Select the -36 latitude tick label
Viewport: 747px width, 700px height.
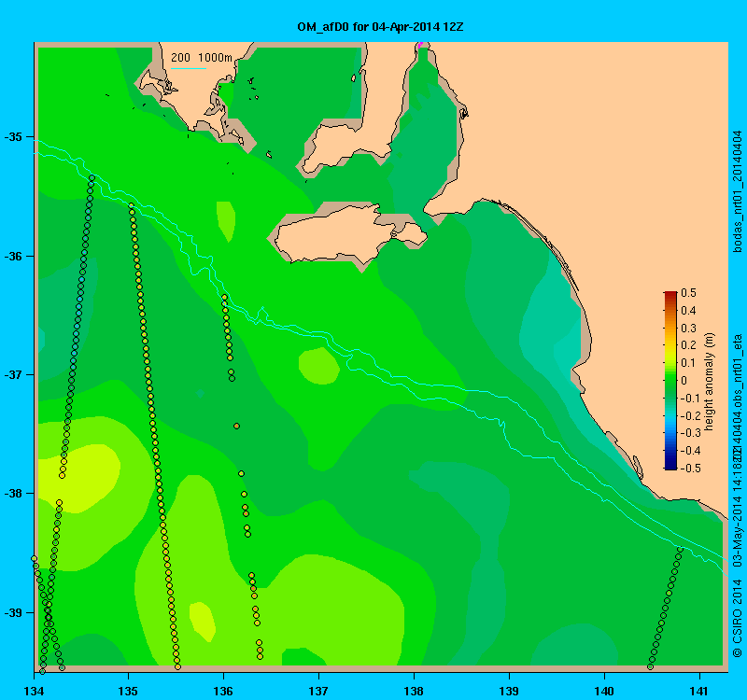pos(13,256)
